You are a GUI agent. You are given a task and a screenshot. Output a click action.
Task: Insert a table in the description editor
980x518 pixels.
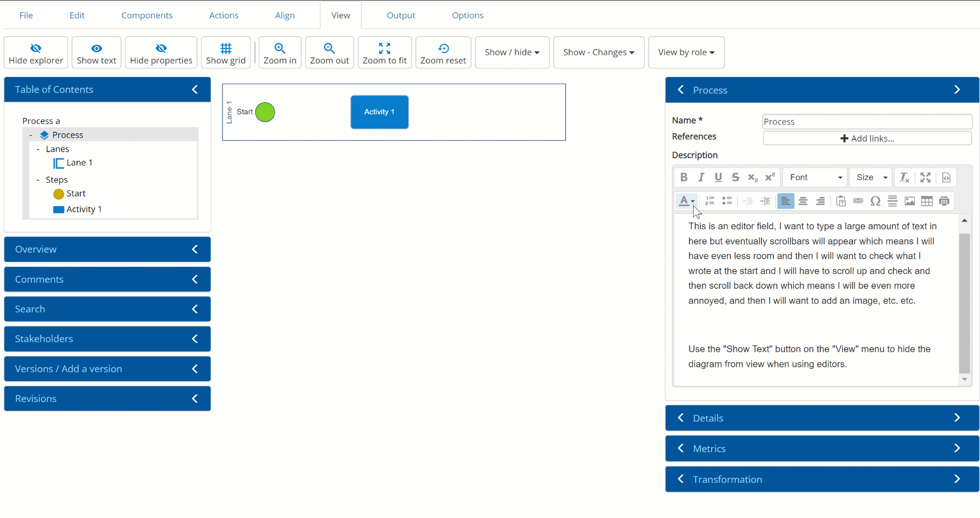927,201
